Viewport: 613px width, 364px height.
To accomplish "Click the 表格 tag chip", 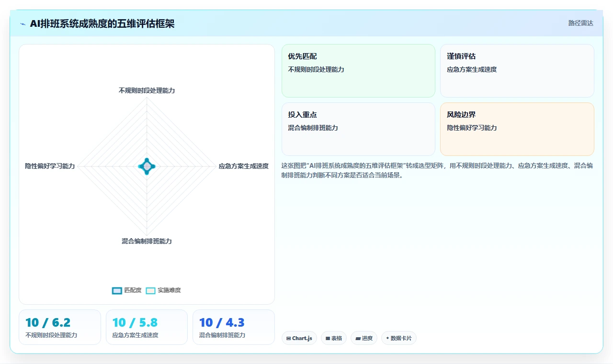I will point(334,338).
